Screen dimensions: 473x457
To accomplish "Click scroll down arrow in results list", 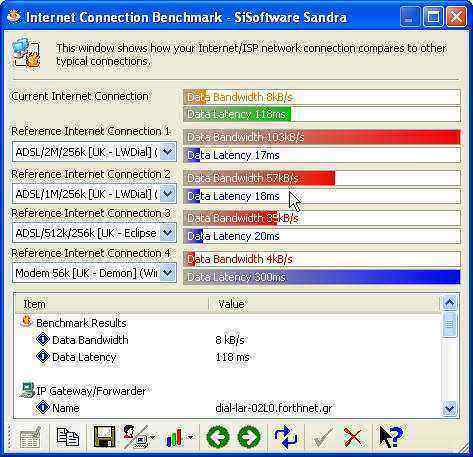I will [449, 408].
